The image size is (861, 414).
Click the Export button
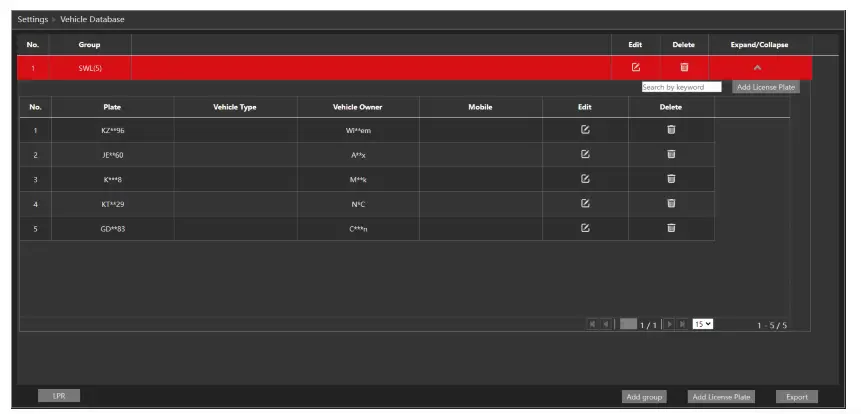click(x=796, y=397)
